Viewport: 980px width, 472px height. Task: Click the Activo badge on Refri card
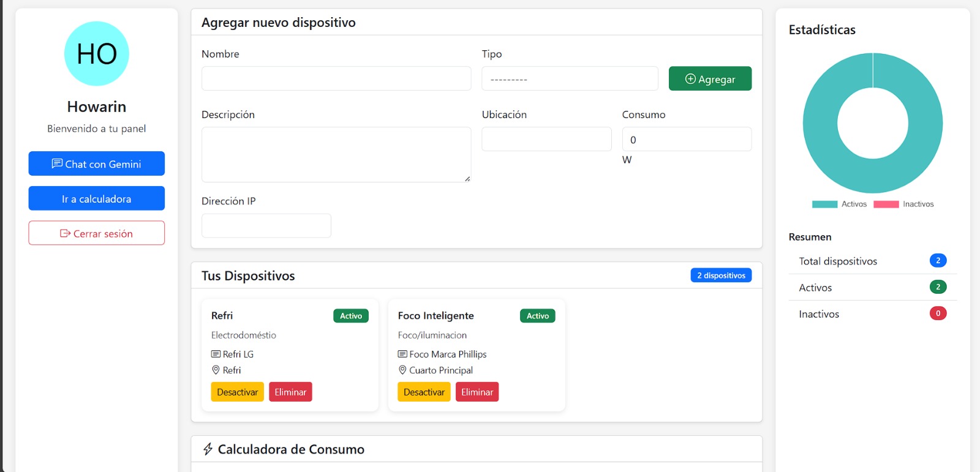tap(351, 316)
